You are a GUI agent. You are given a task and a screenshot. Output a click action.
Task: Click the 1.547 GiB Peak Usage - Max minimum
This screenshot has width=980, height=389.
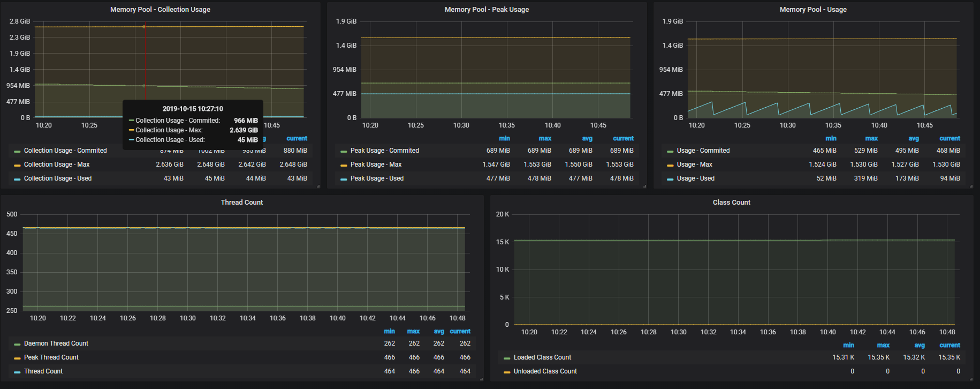click(496, 164)
